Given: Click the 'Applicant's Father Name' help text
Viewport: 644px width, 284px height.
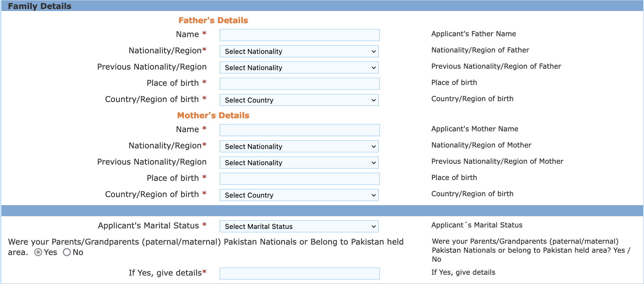Looking at the screenshot, I should click(x=474, y=34).
